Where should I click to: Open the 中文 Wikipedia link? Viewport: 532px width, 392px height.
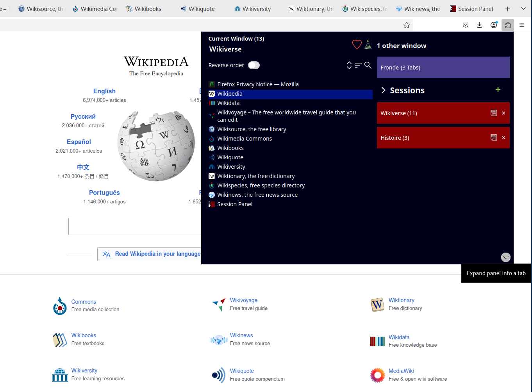pyautogui.click(x=83, y=167)
